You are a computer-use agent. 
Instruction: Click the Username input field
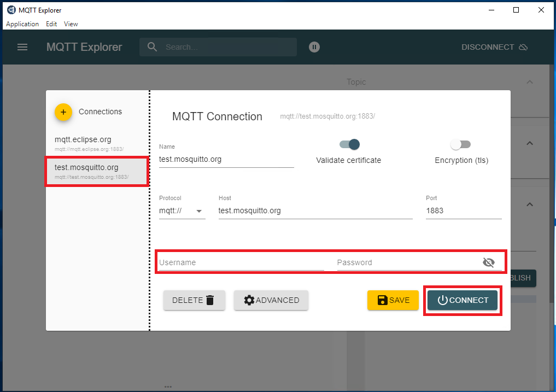pos(241,262)
